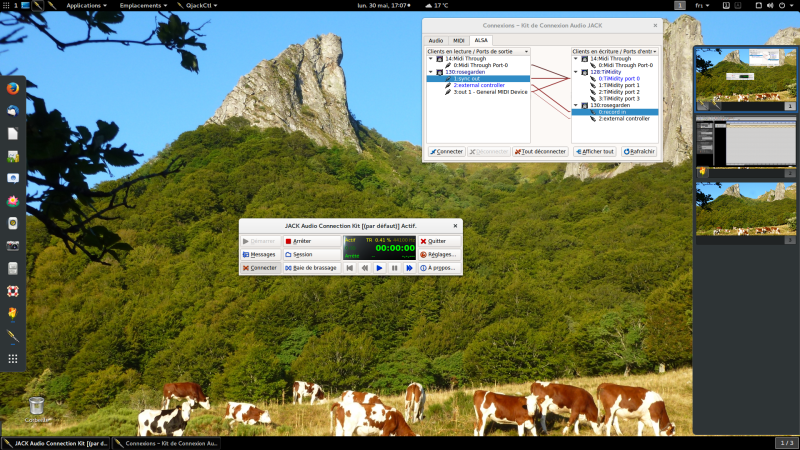Screen dimensions: 800x450
Task: Switch to the Audio tab in Connexions
Action: (436, 40)
